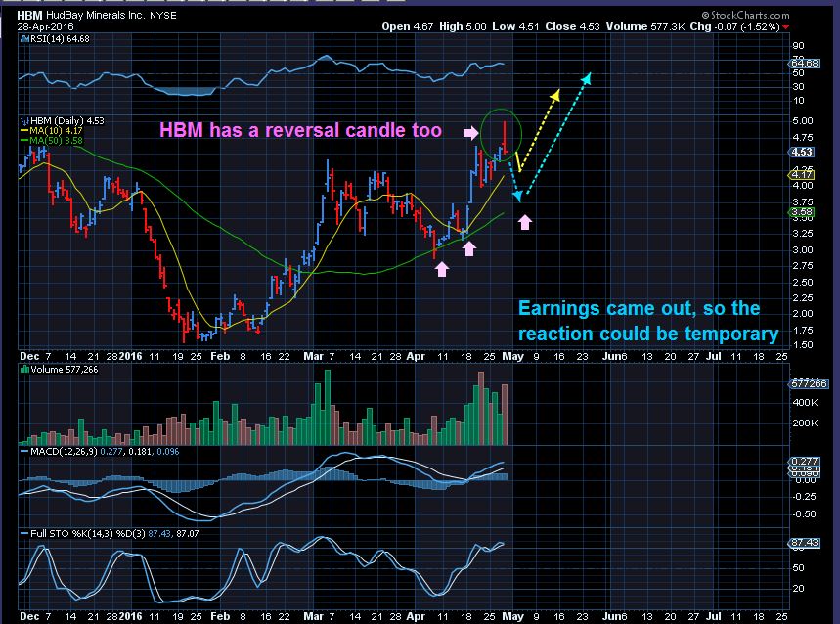Screen dimensions: 840x624
Task: Click the latest red price candle
Action: pyautogui.click(x=505, y=137)
